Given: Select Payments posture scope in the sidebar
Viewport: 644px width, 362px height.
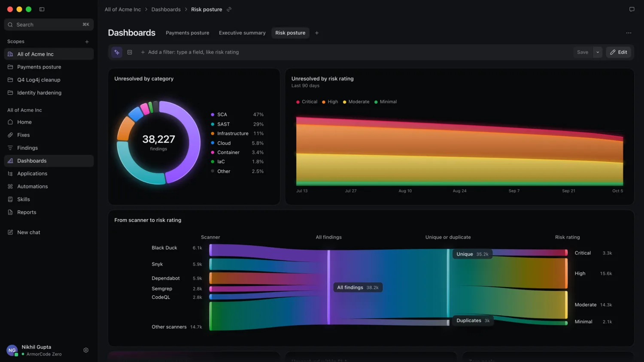Looking at the screenshot, I should (x=49, y=67).
